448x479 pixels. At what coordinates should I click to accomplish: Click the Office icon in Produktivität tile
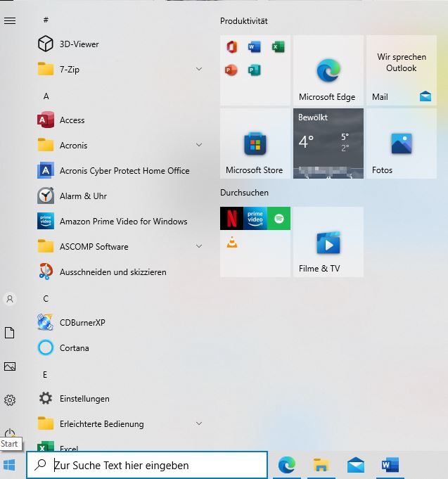[x=232, y=47]
